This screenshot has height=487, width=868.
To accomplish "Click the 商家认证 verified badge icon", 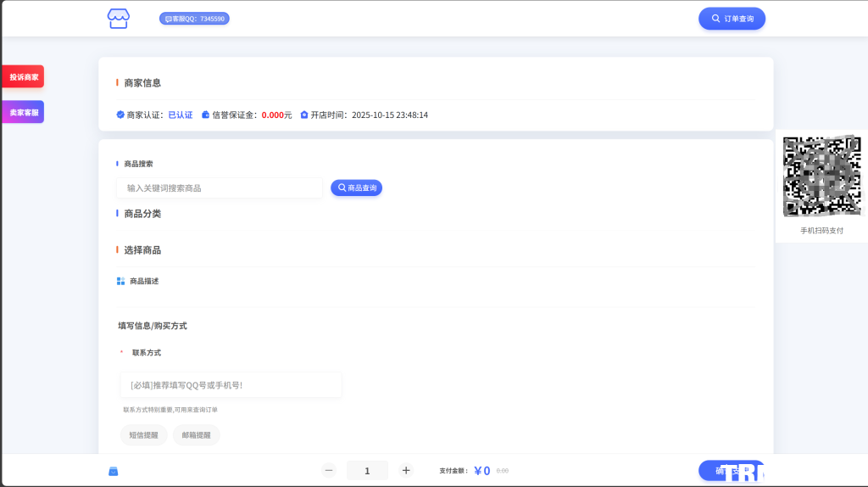I will pyautogui.click(x=120, y=115).
